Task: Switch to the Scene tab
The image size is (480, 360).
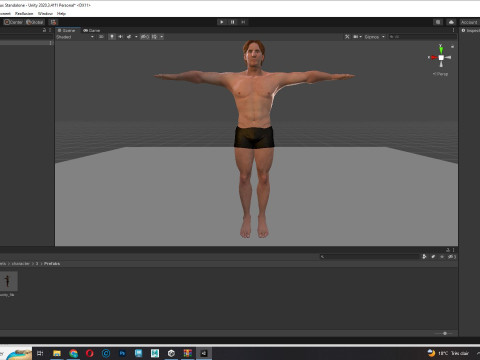Action: pyautogui.click(x=67, y=30)
